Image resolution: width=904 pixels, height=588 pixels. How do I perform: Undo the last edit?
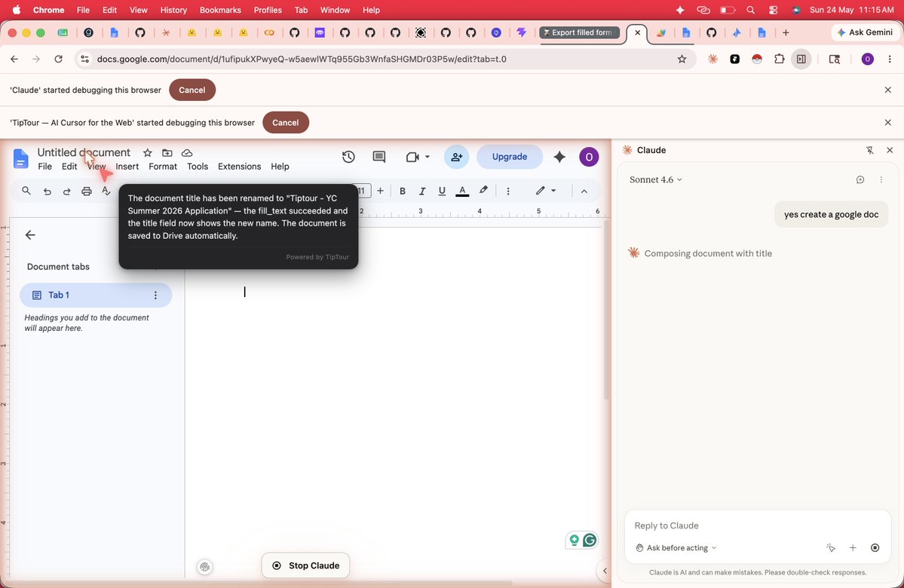coord(47,191)
